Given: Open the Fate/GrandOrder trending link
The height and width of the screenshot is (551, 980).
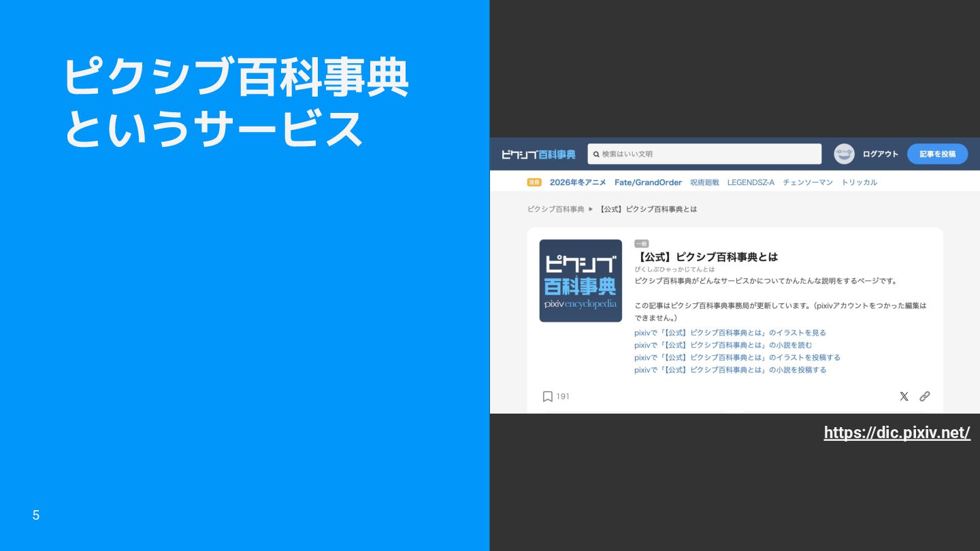Looking at the screenshot, I should coord(648,182).
